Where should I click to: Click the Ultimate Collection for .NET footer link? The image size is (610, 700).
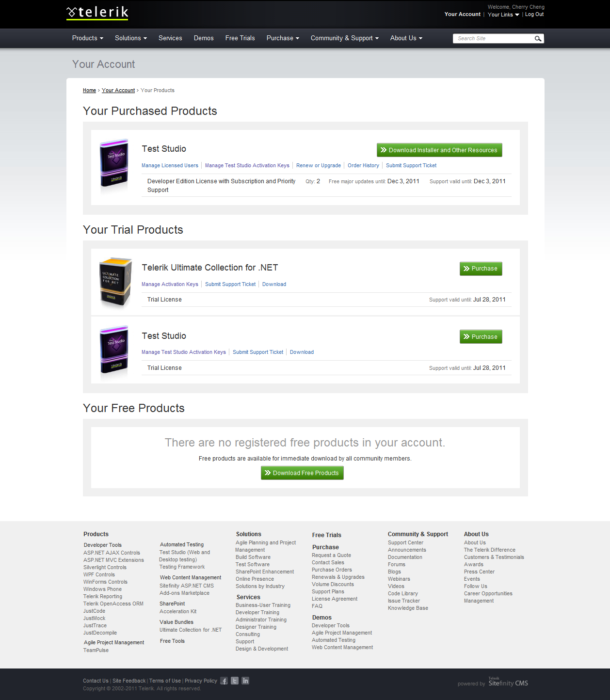191,630
